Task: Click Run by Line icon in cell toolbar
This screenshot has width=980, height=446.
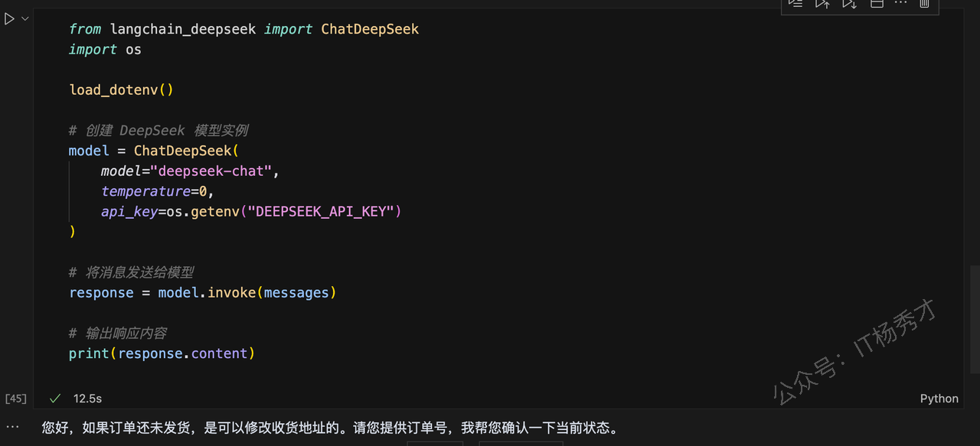Action: (796, 4)
